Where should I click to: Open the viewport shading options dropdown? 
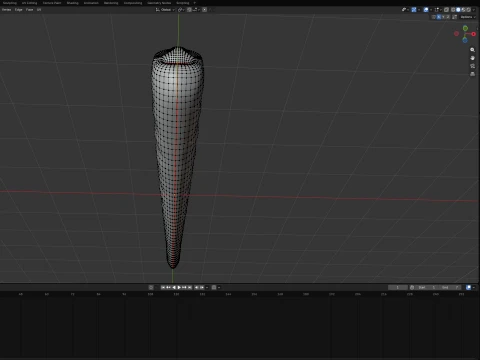coord(474,10)
